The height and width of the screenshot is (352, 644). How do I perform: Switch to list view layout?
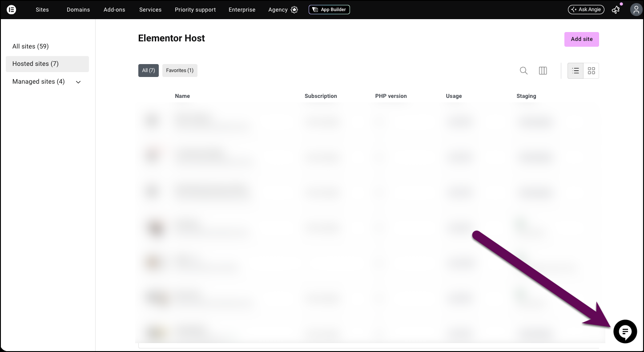coord(576,71)
